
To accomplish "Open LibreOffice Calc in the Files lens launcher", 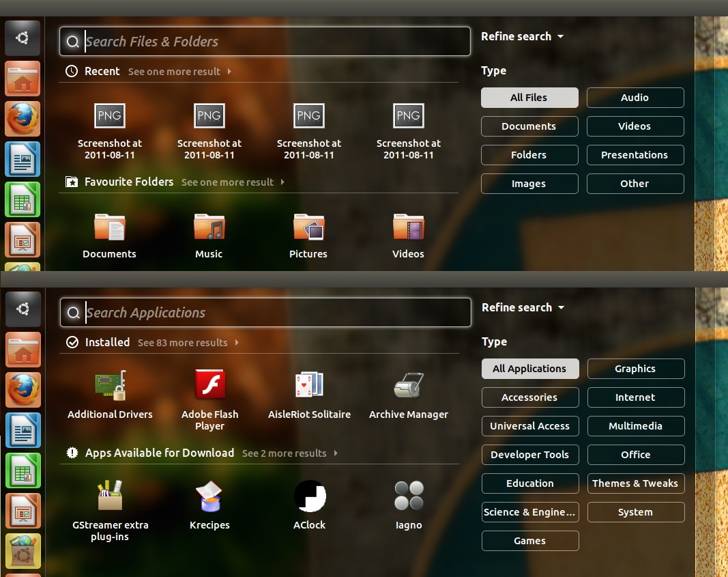I will click(23, 200).
